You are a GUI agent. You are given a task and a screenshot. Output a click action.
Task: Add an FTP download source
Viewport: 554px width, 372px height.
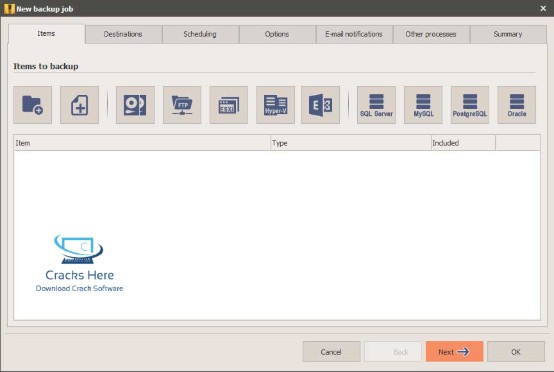(182, 105)
